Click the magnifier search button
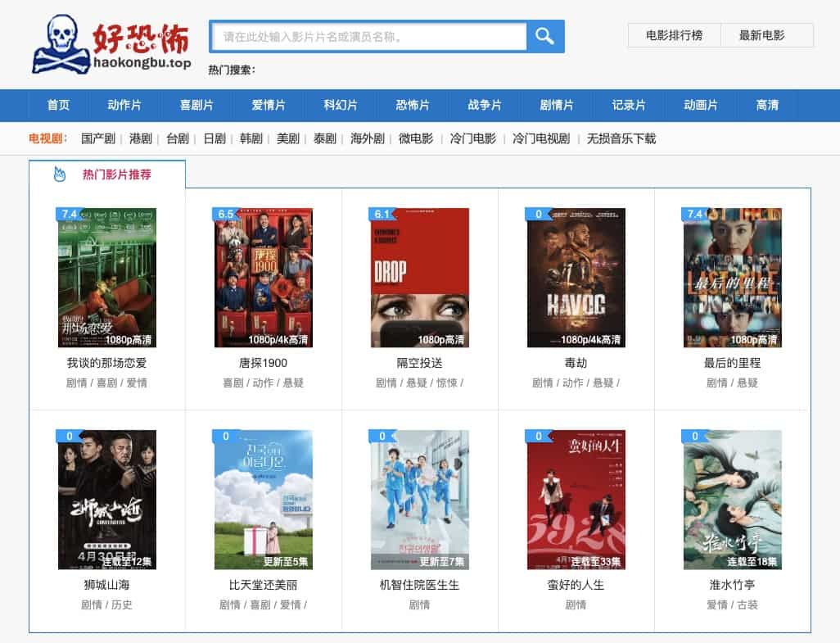The height and width of the screenshot is (643, 840). (x=545, y=36)
